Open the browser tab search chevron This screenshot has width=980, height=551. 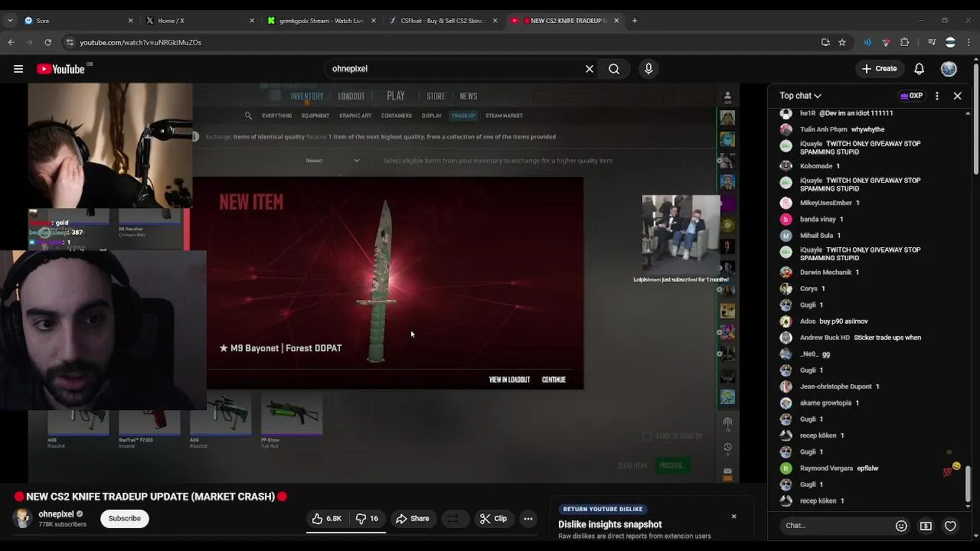[x=11, y=21]
